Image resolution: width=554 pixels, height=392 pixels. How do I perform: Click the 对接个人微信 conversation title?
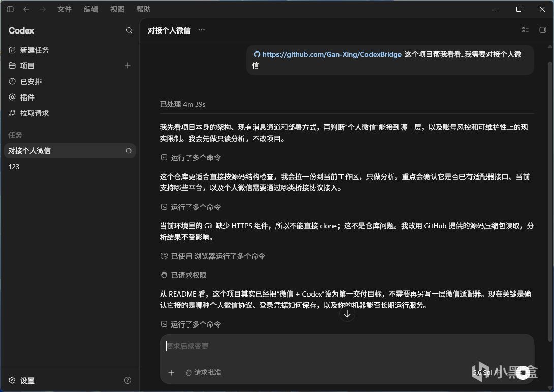point(169,30)
